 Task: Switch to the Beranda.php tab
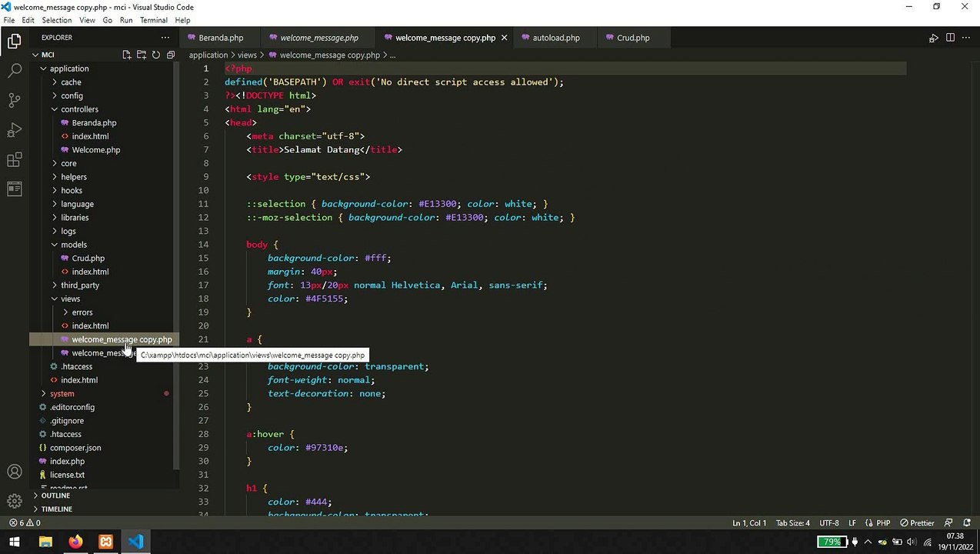[220, 38]
